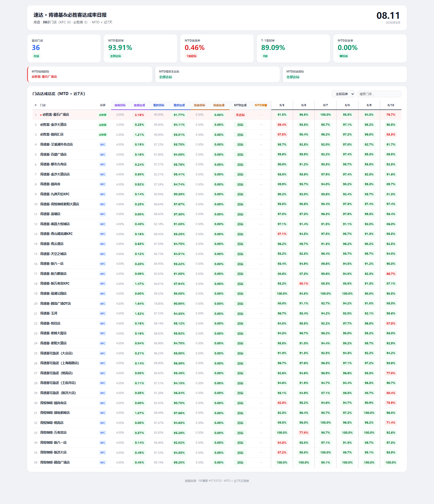Select the 肯德基-瑶湖公园店 row name
434x504 pixels.
pos(53,294)
